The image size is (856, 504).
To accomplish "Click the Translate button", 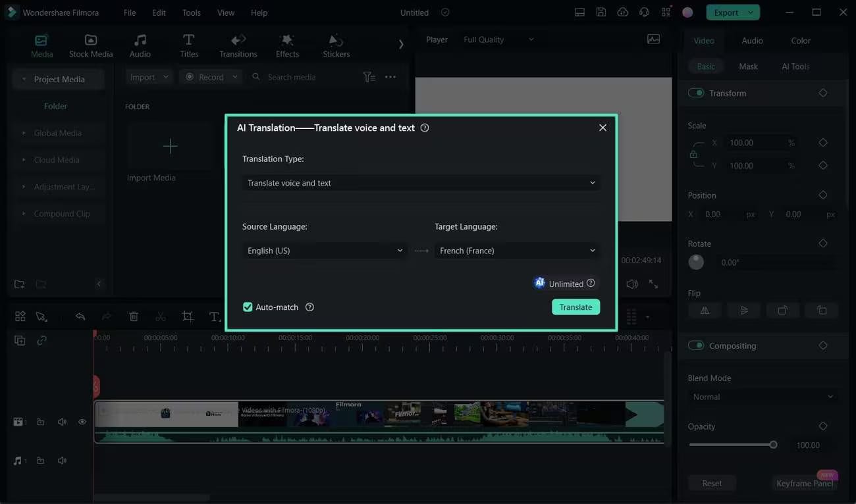I will click(x=575, y=307).
